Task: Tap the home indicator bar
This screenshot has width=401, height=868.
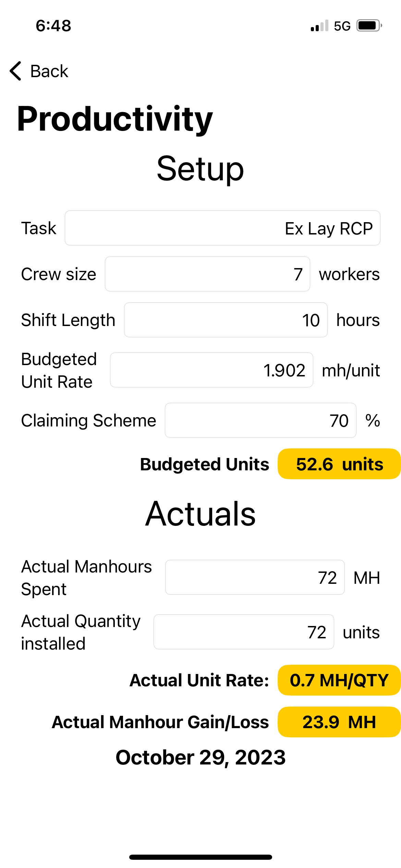Action: pyautogui.click(x=200, y=857)
